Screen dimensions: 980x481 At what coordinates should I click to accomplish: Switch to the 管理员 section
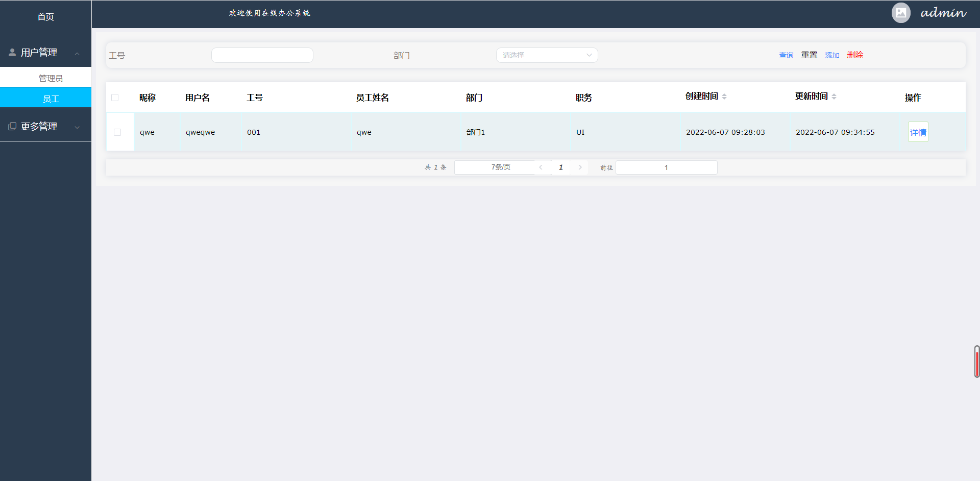(x=52, y=78)
